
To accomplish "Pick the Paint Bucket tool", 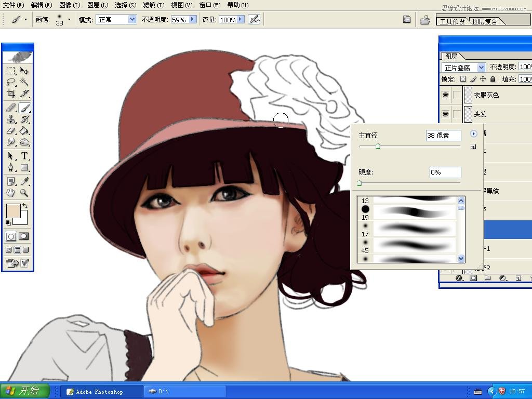I will pos(24,131).
